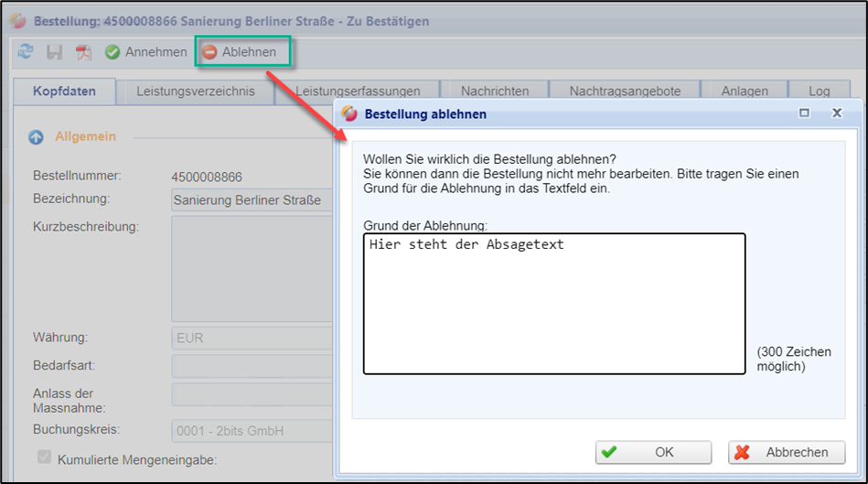Switch to the Nachtragsangebote tab
This screenshot has height=484, width=868.
[625, 91]
